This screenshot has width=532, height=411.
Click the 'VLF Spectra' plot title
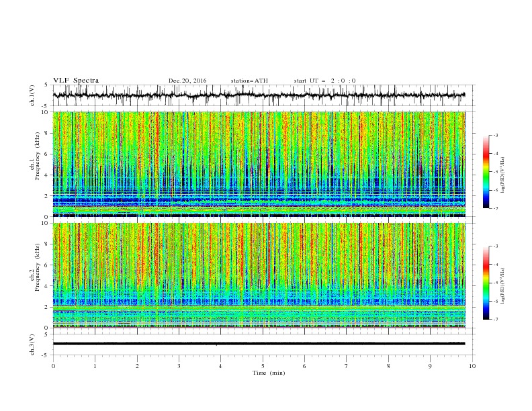(x=76, y=81)
